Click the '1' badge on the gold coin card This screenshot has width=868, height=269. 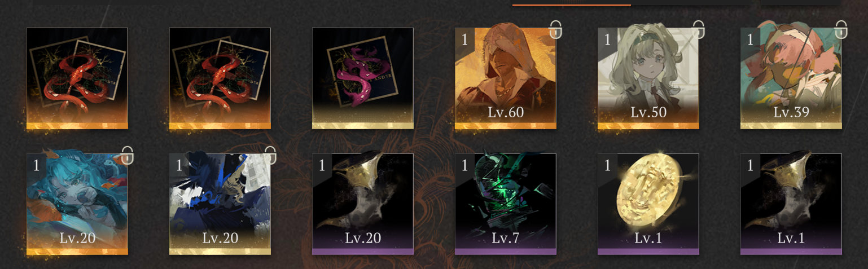(x=607, y=165)
